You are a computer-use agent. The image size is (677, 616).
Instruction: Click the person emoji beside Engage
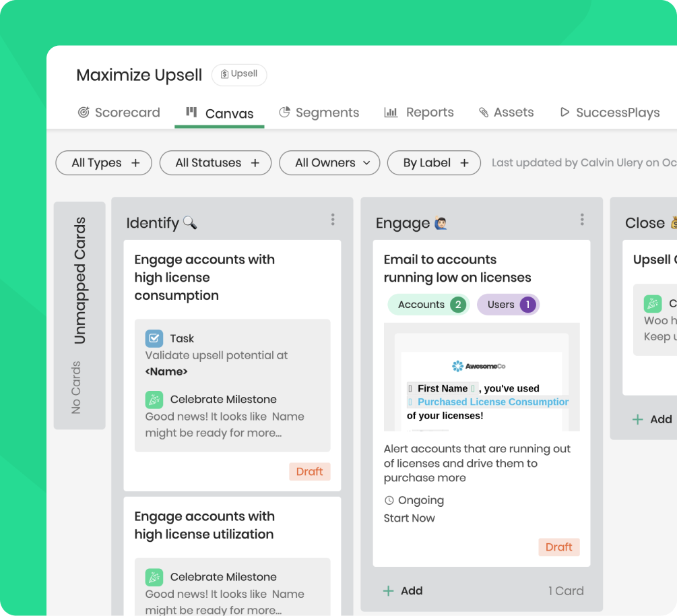(441, 223)
